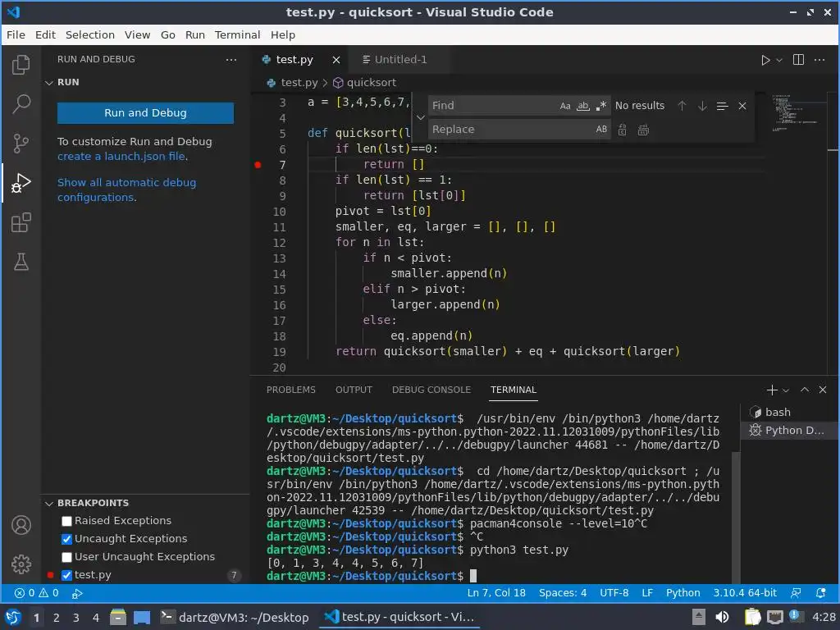Open the Run and Debug view icon
Screen dimensions: 840x630
point(21,183)
